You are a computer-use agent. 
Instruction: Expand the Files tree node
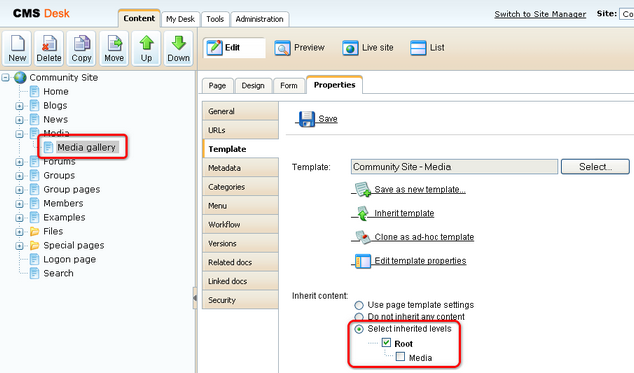coord(19,232)
